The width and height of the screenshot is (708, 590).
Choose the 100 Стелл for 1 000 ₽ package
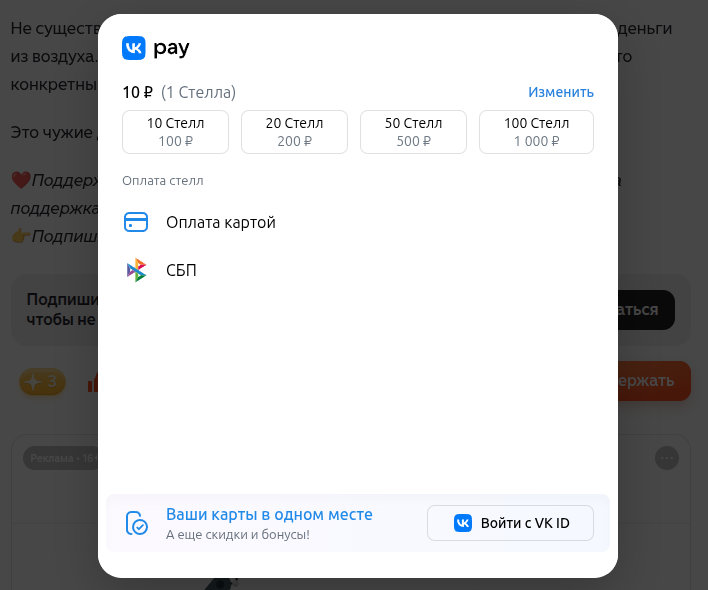536,132
